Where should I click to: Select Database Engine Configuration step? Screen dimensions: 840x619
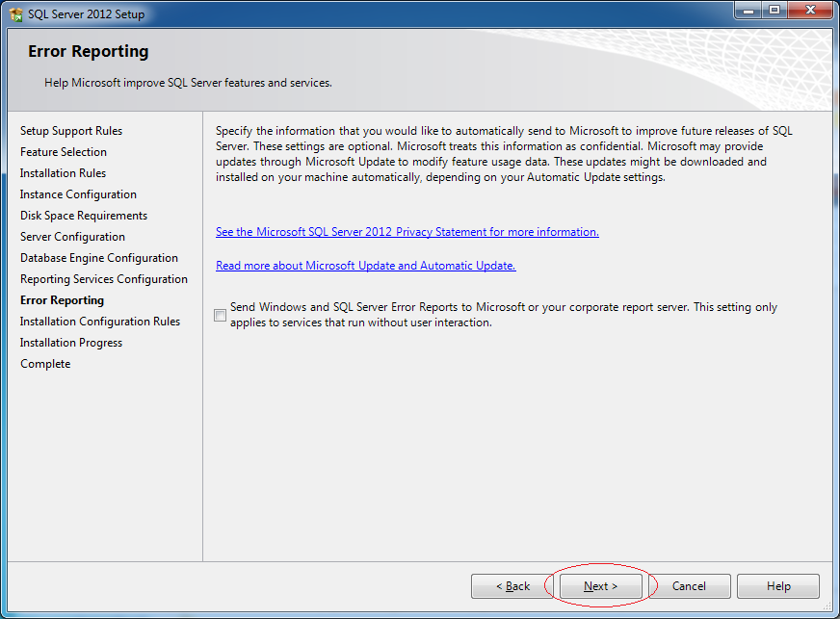(x=99, y=258)
